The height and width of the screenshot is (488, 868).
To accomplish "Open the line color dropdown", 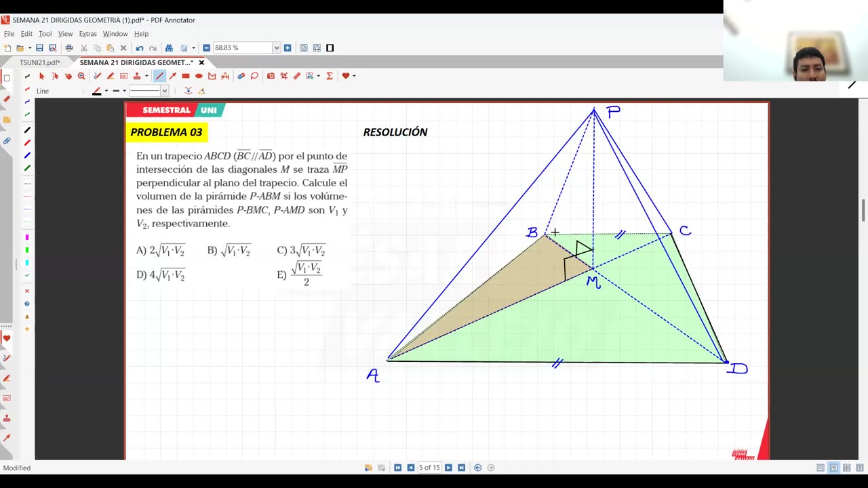I will [x=106, y=91].
